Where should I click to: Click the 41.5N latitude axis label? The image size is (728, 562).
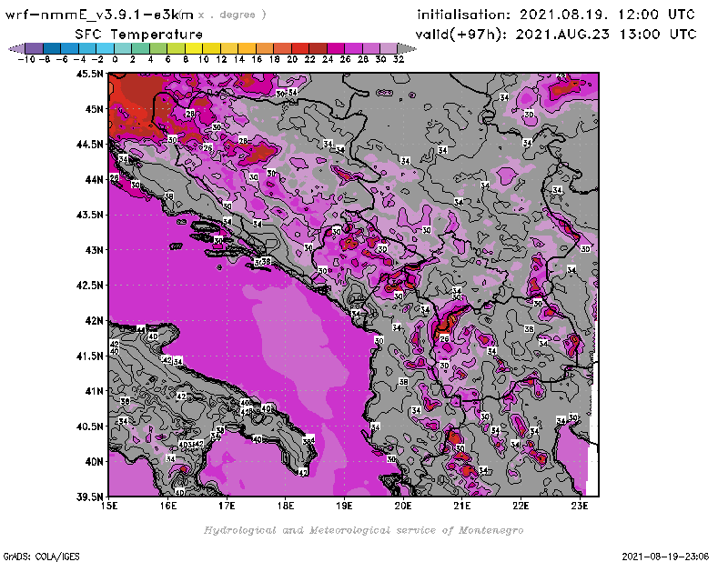[x=89, y=356]
